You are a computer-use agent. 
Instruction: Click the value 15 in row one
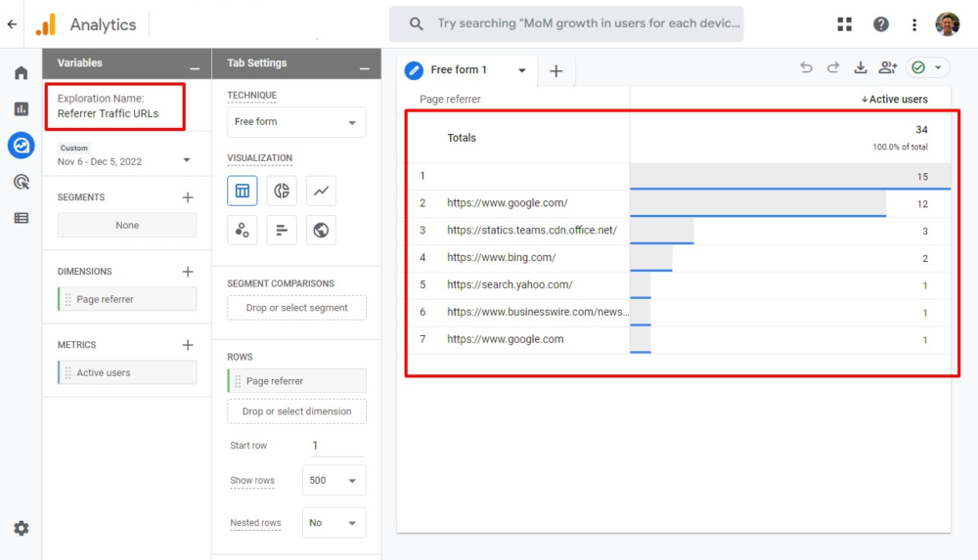click(x=922, y=177)
